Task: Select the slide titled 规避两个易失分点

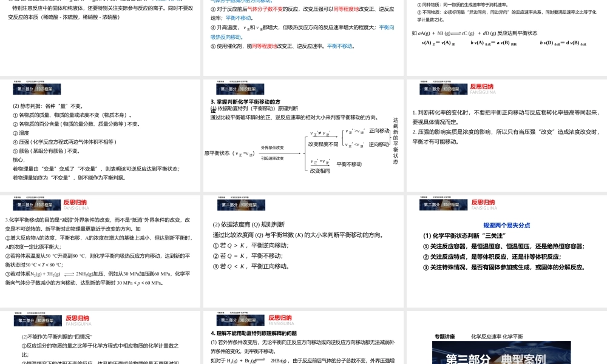Action: pyautogui.click(x=506, y=251)
